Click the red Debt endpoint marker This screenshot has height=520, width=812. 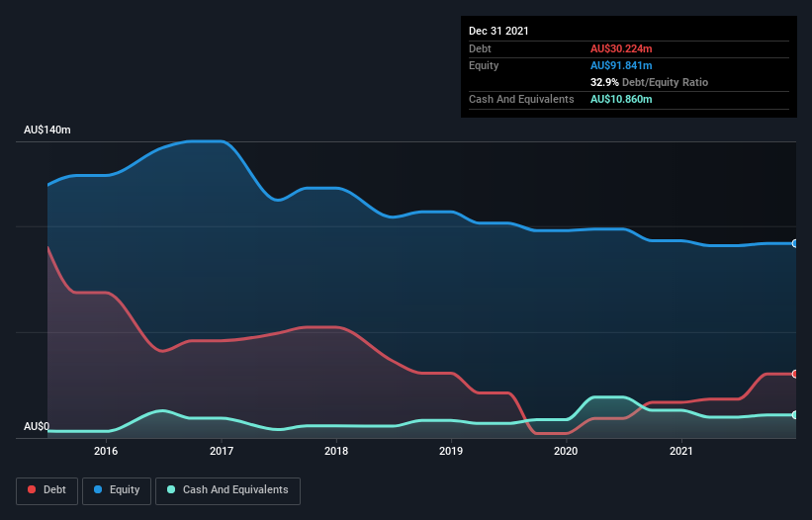[795, 374]
